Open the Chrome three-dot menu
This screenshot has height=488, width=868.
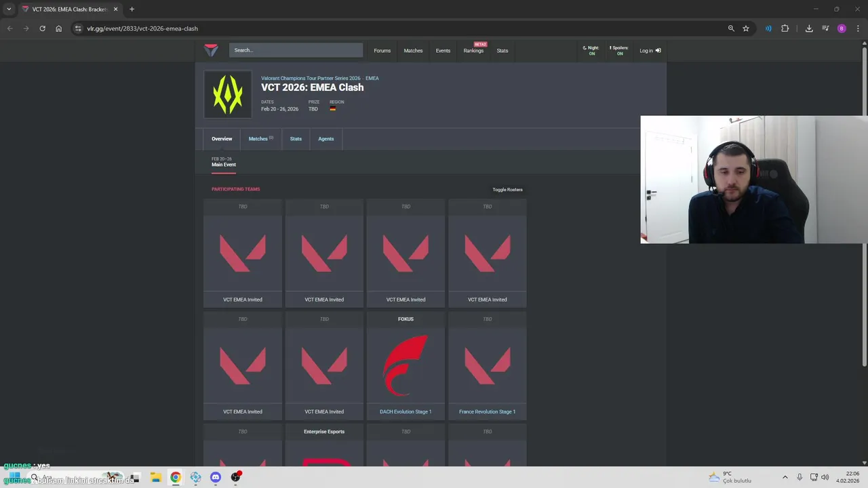coord(858,28)
